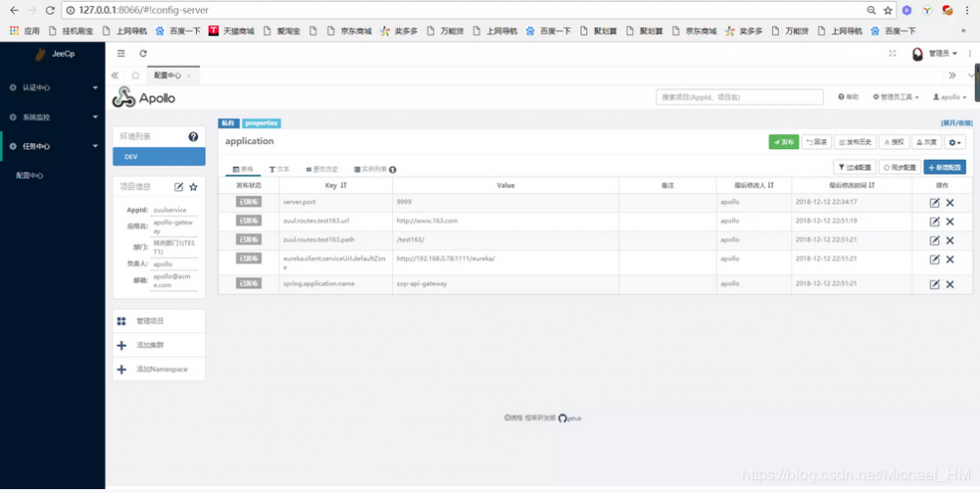Switch to the 更改历史 tab

click(x=321, y=170)
